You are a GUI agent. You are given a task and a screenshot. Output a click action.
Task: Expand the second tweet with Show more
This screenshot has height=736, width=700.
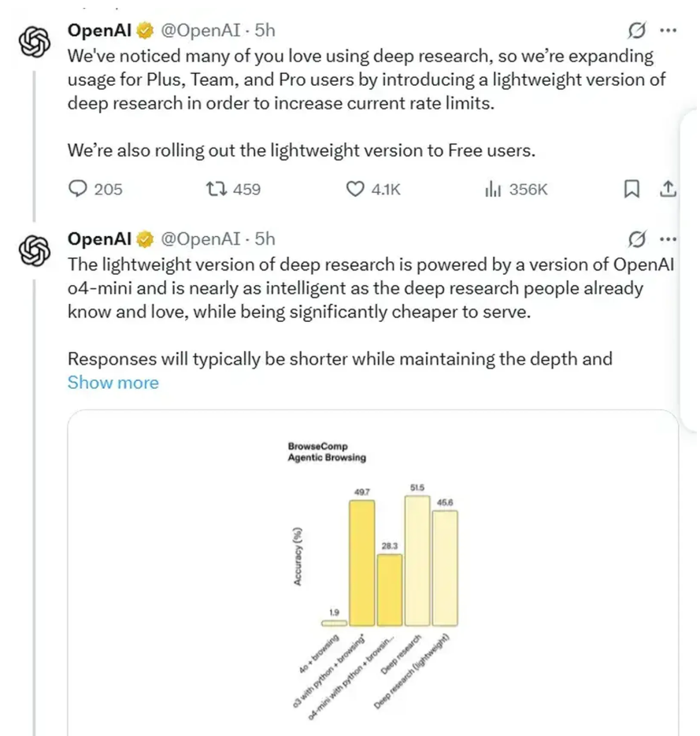pyautogui.click(x=113, y=383)
